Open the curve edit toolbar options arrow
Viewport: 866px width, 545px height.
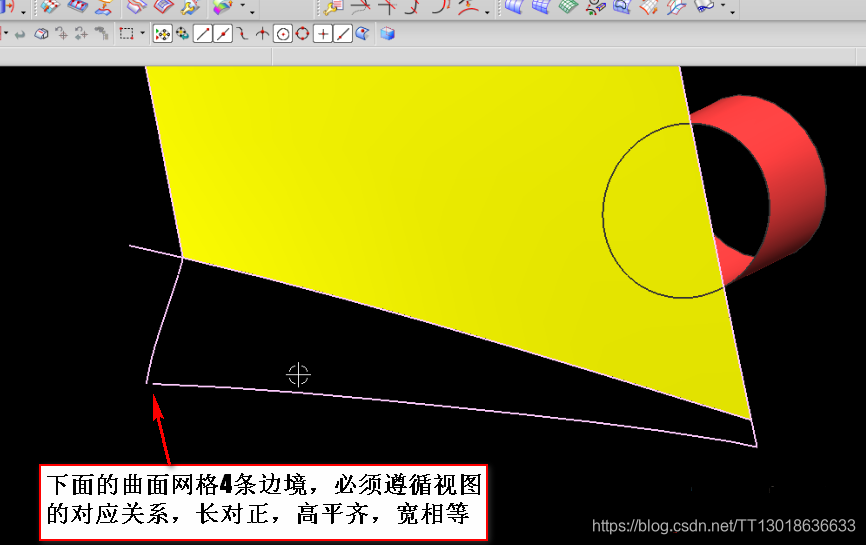[487, 12]
